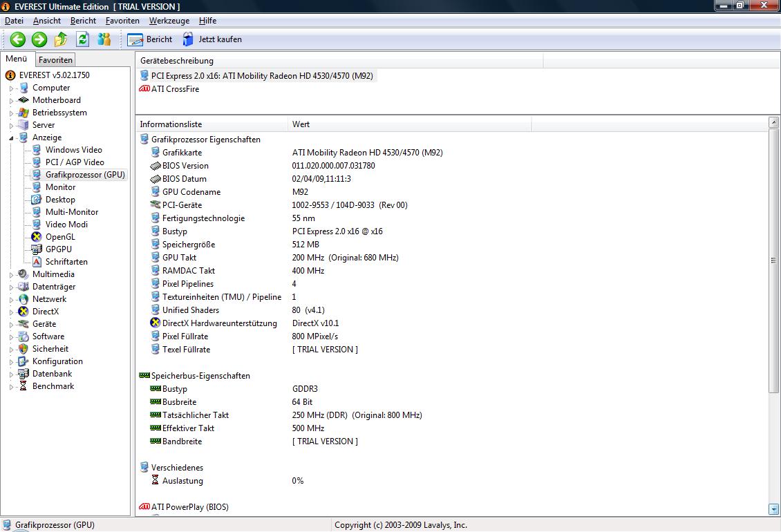Switch to the Favoriten tab

[55, 60]
